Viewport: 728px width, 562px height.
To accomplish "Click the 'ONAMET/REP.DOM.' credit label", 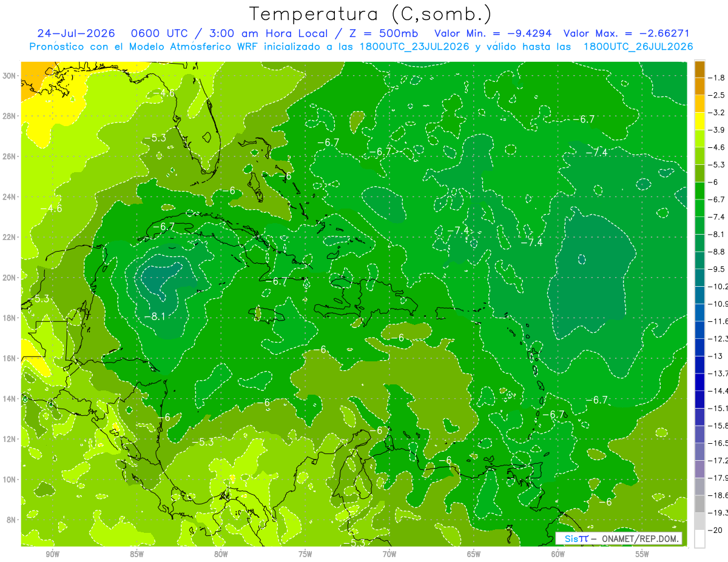I will 641,538.
